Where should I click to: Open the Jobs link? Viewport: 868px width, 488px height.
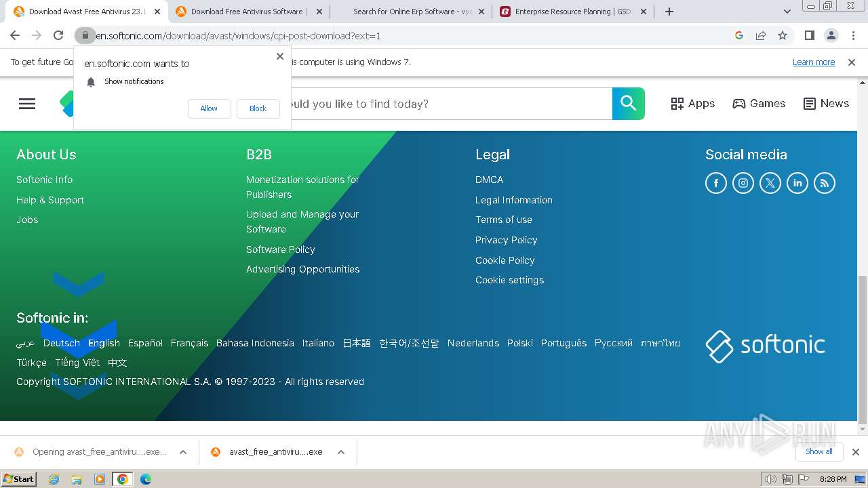click(x=27, y=220)
